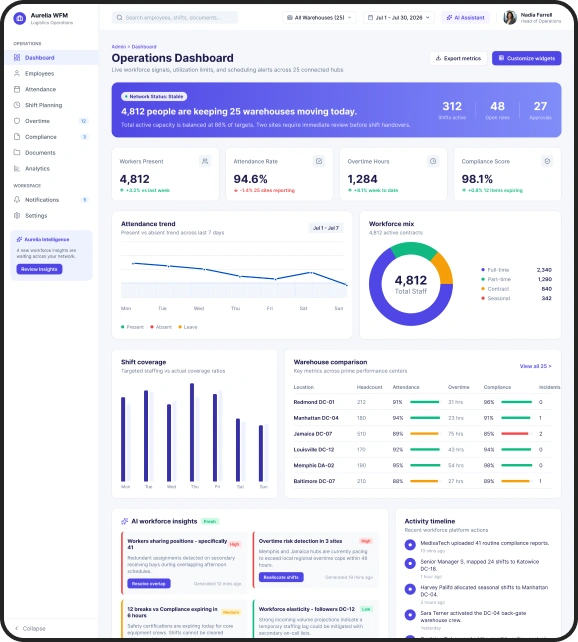Screen dimensions: 578x642
Task: Click the Part-time legend color dot
Action: 483,279
